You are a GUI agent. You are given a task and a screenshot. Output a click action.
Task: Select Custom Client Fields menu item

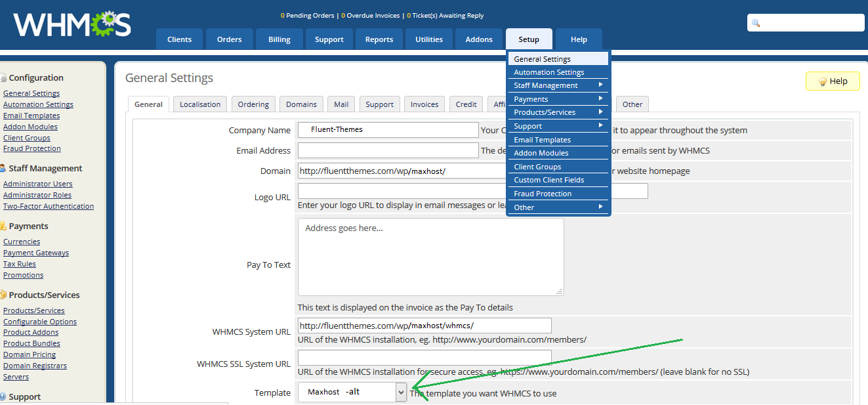coord(558,180)
